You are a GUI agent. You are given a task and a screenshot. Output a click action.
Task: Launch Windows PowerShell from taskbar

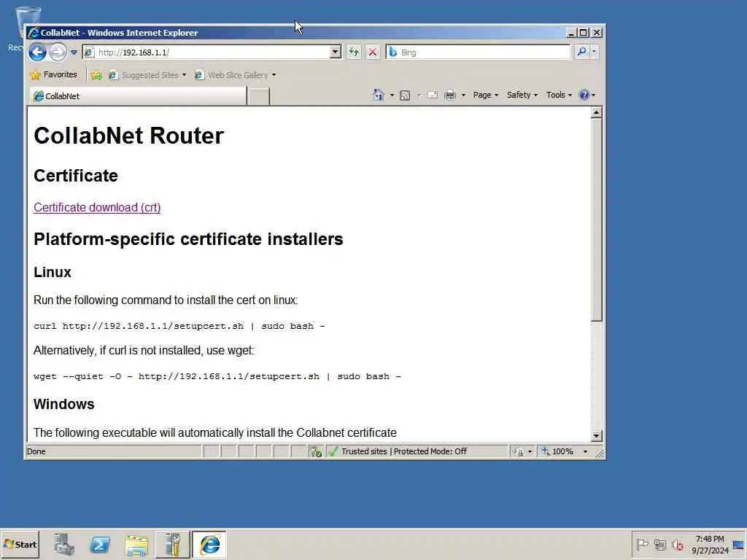tap(100, 545)
